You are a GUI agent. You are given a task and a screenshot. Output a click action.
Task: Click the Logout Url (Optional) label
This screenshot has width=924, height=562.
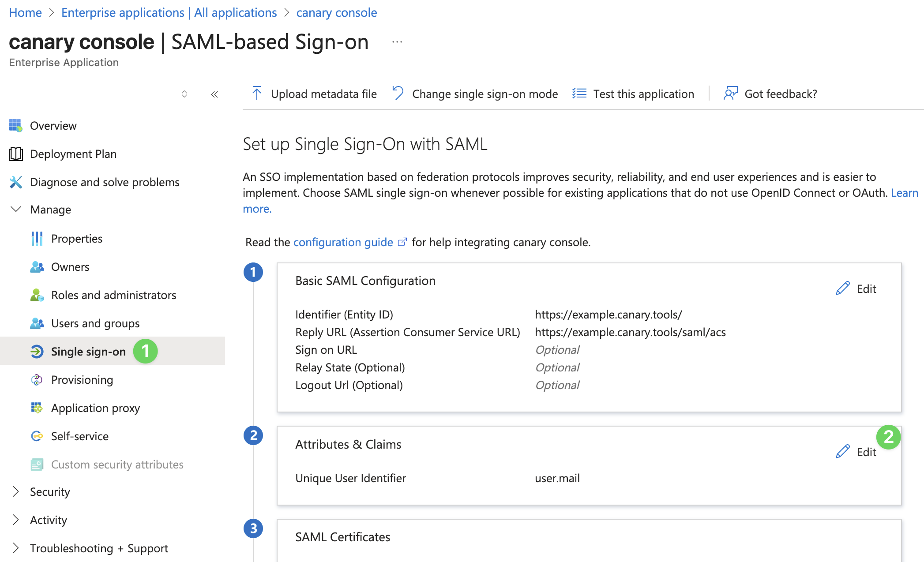[x=349, y=385]
